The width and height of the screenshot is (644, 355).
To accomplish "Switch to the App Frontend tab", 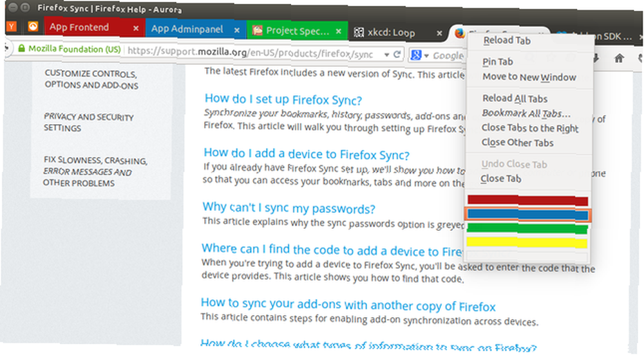I will click(94, 27).
